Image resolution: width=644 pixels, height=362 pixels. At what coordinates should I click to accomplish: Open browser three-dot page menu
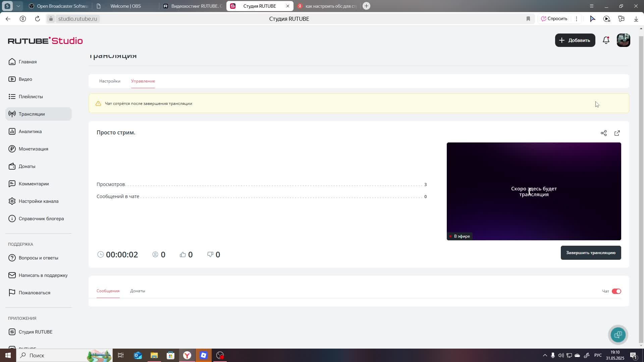[577, 19]
